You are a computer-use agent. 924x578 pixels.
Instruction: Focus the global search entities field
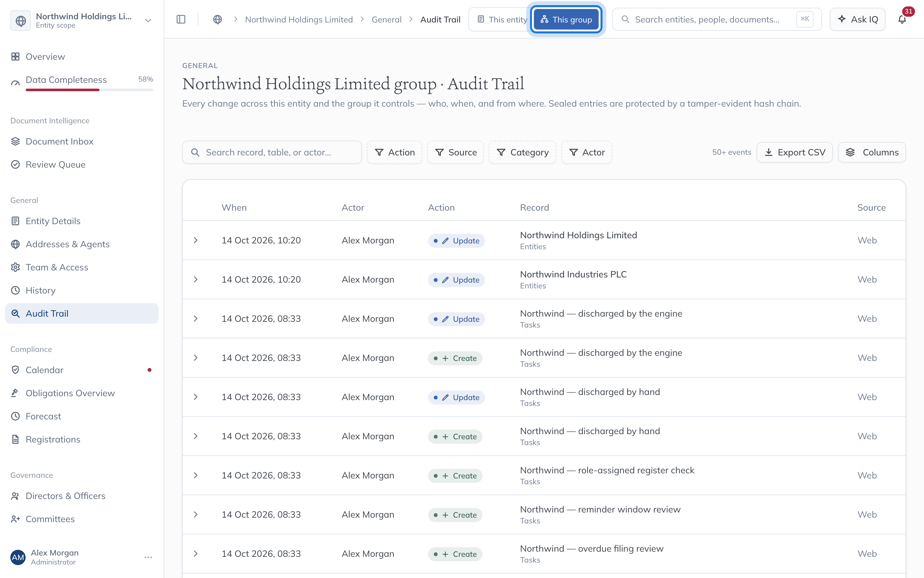coord(716,19)
